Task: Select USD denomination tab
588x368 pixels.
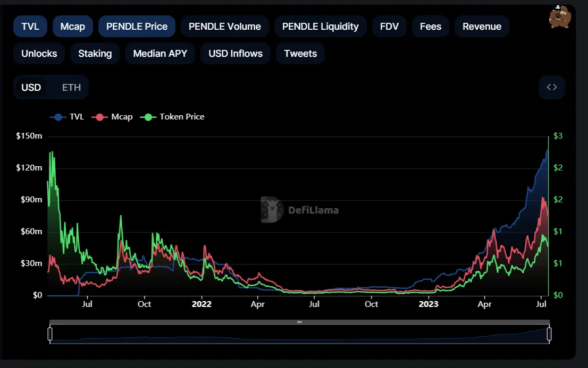Action: pyautogui.click(x=31, y=87)
